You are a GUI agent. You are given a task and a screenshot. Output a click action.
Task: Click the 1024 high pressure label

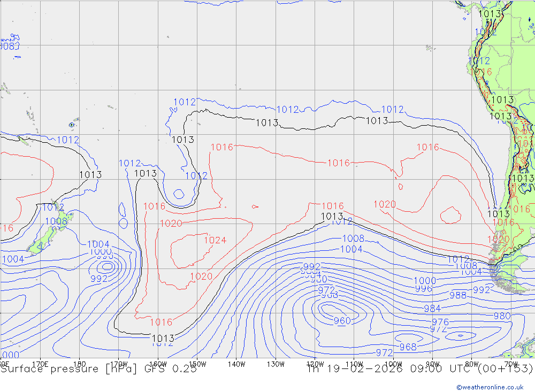[215, 240]
